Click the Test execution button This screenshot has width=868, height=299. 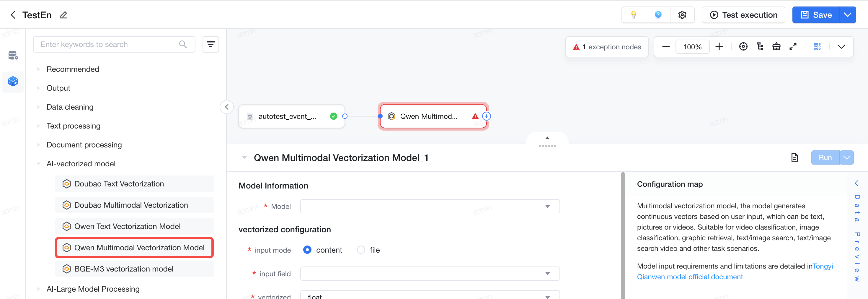(743, 15)
